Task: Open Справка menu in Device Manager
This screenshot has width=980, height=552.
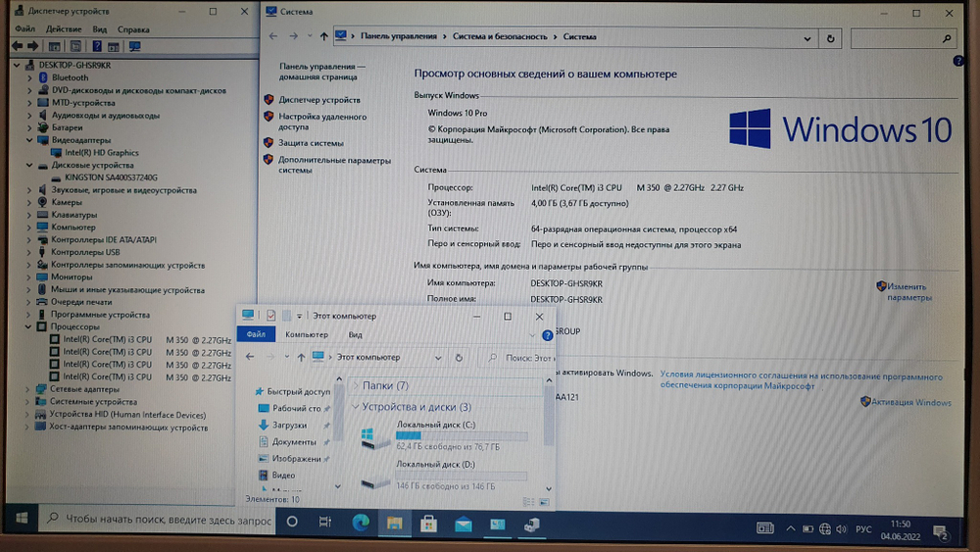Action: tap(133, 28)
